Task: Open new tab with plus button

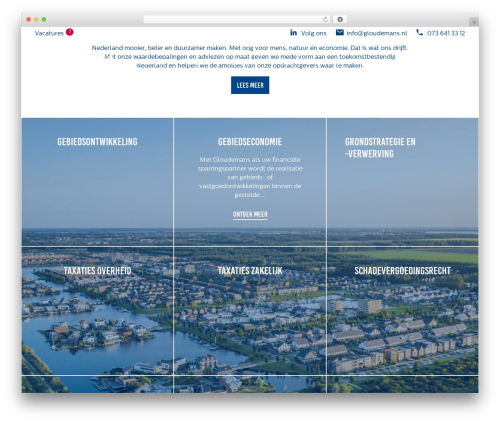Action: click(x=474, y=22)
